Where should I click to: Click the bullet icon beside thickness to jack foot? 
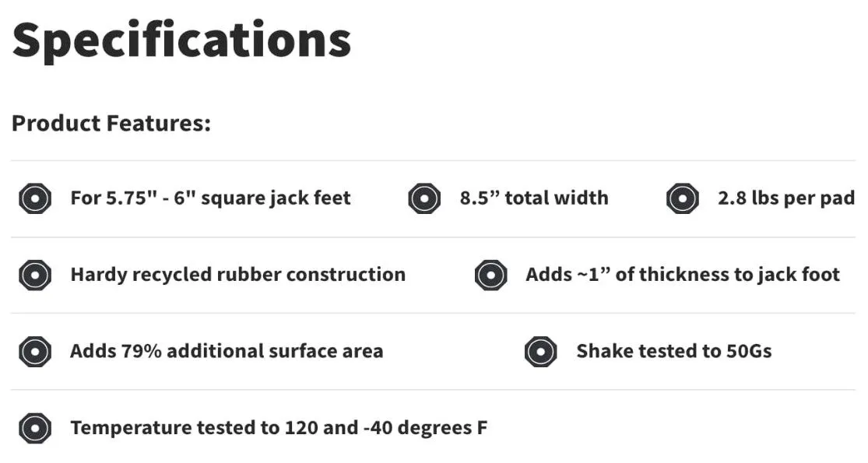(x=491, y=275)
